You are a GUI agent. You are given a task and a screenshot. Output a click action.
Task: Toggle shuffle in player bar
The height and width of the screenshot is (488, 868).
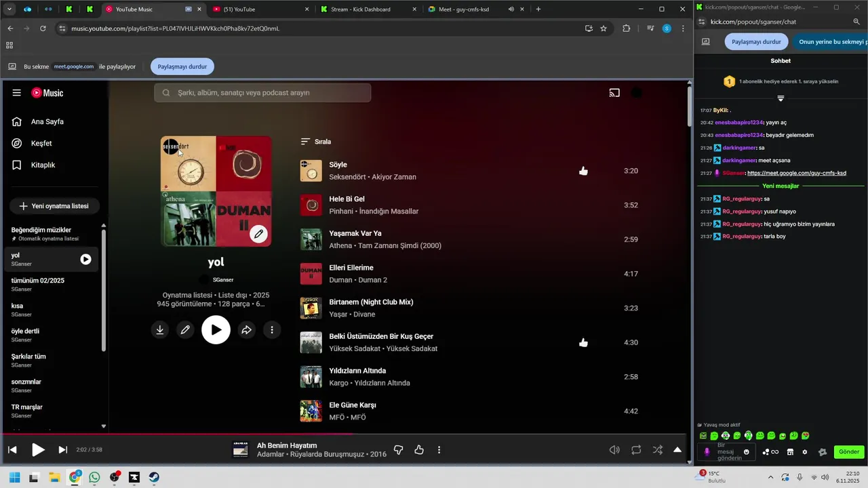pos(657,449)
